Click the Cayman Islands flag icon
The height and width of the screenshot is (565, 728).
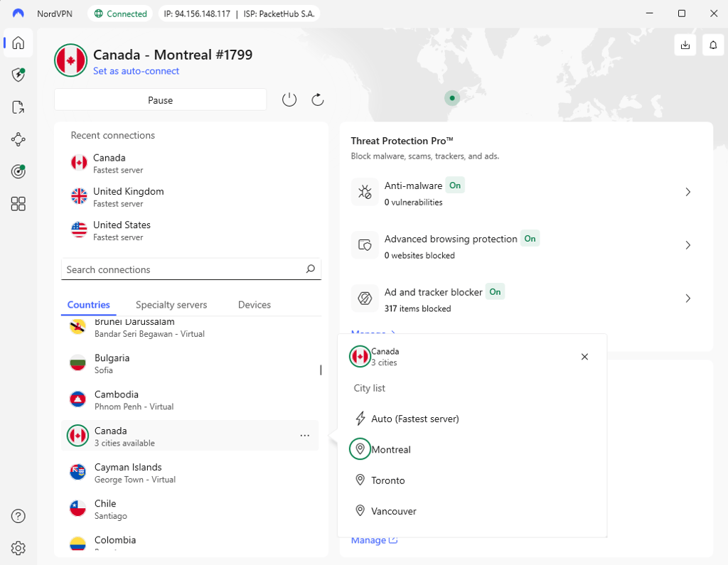[78, 472]
